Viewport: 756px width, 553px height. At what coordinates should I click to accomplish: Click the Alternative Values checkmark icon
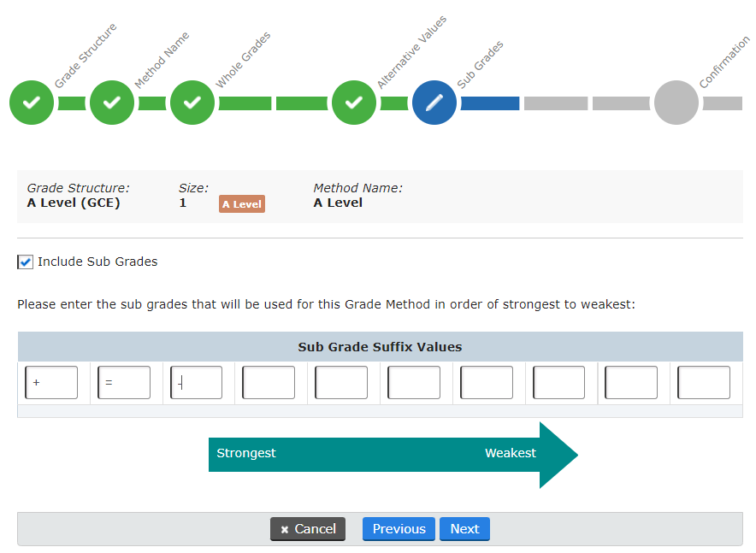(354, 103)
